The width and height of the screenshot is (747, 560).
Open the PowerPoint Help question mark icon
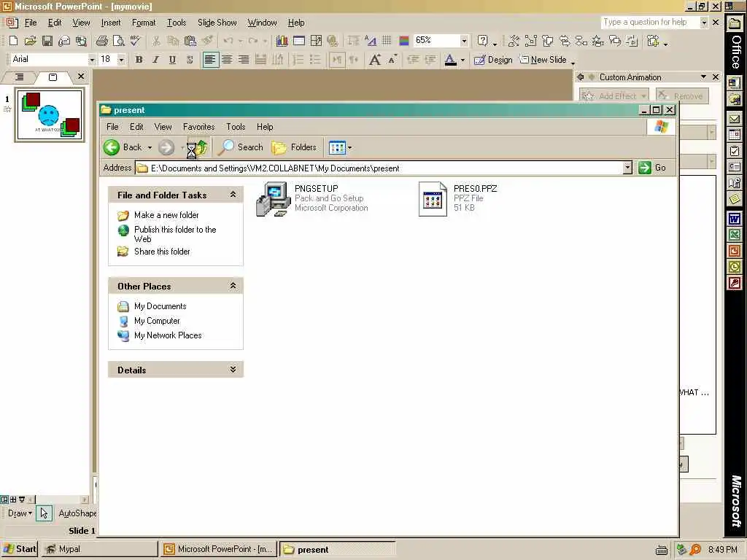coord(482,41)
